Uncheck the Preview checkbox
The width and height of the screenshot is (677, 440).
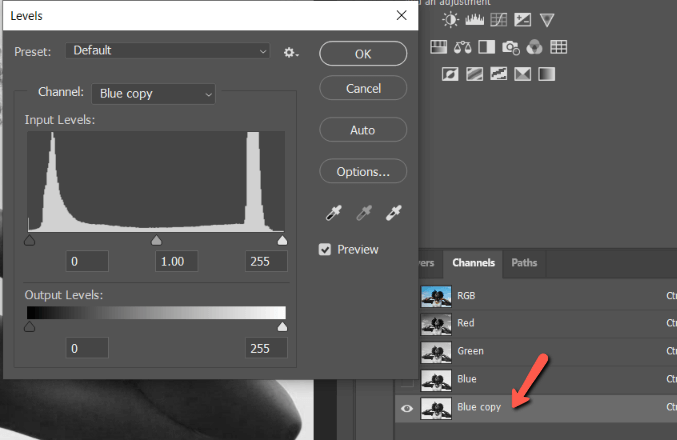click(325, 249)
